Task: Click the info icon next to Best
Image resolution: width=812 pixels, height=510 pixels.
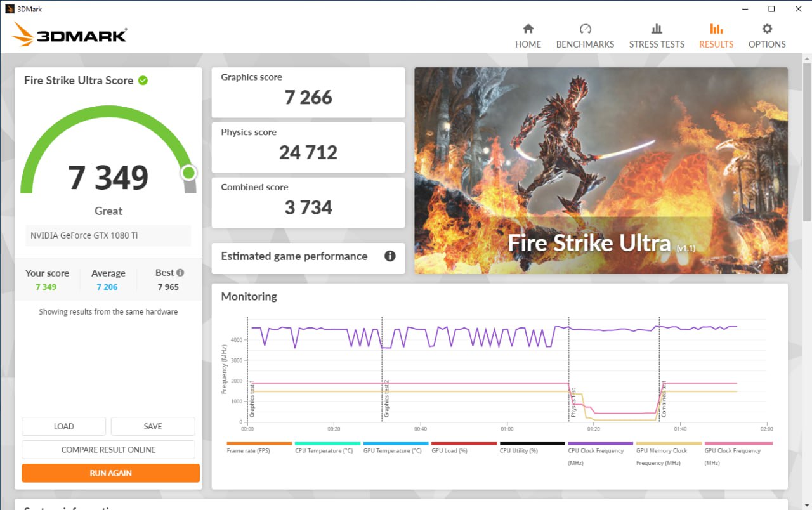Action: tap(180, 273)
